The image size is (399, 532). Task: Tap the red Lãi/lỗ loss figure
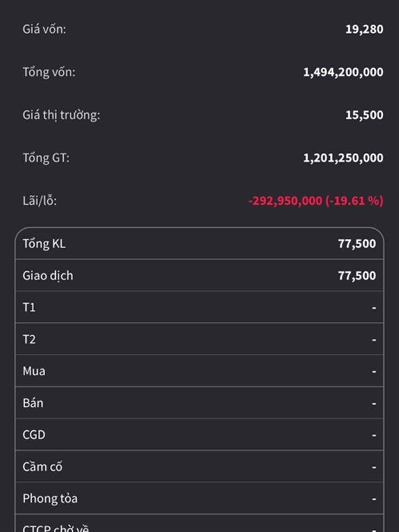[315, 201]
